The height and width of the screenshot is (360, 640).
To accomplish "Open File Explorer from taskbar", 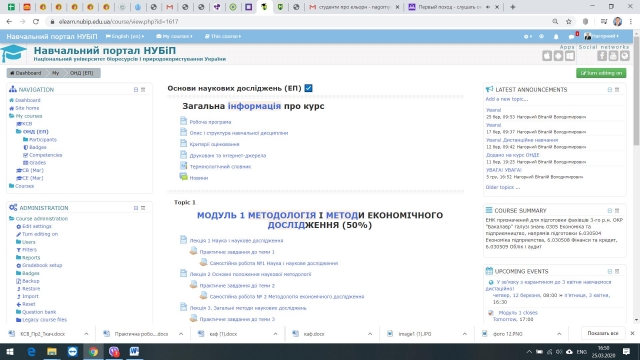I will point(52,351).
